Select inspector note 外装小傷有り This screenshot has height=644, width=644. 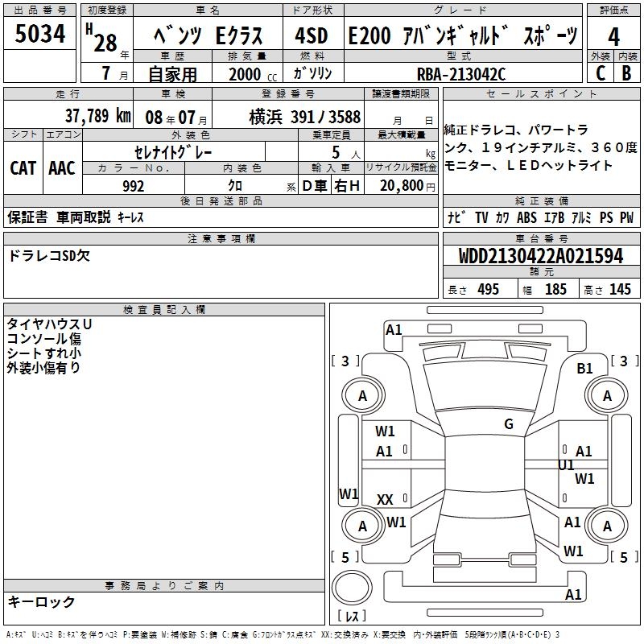43,367
